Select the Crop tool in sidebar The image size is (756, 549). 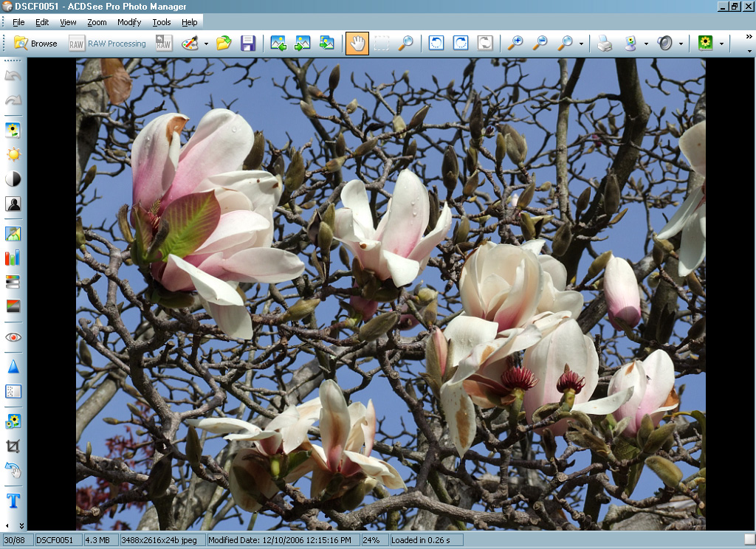[13, 446]
